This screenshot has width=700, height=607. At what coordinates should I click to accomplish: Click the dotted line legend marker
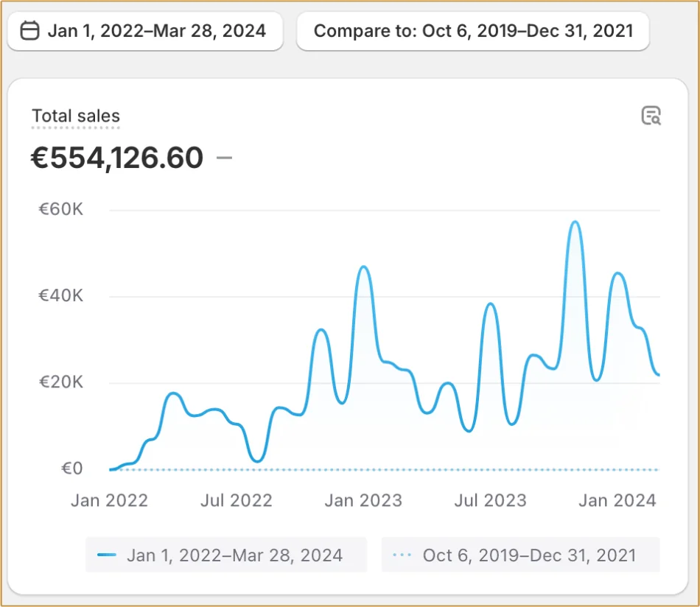click(402, 555)
